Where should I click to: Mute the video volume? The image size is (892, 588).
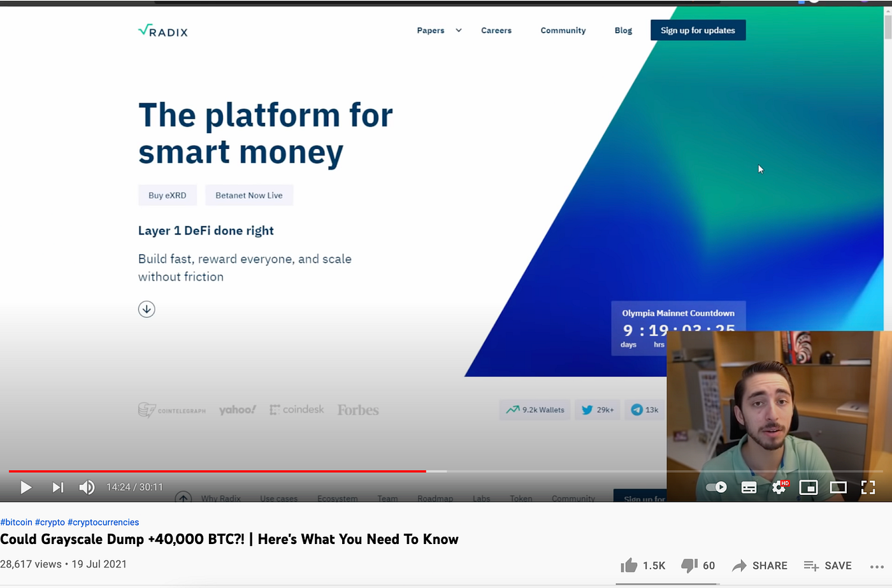coord(87,487)
